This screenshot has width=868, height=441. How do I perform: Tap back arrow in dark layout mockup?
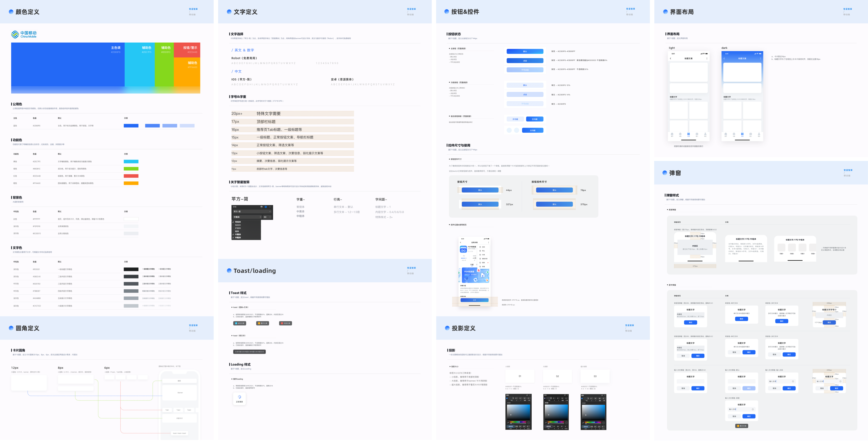click(724, 59)
